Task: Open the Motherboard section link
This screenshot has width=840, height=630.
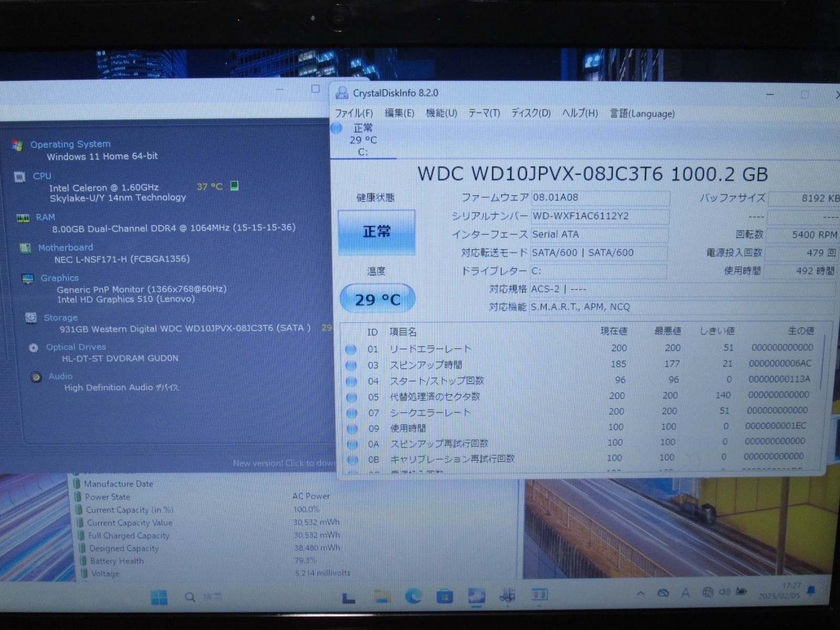Action: click(x=66, y=247)
